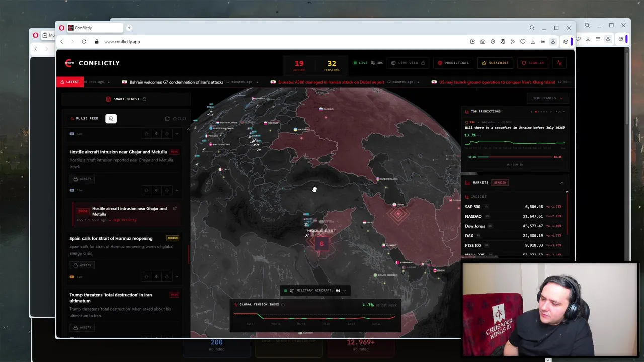The height and width of the screenshot is (362, 644).
Task: Select the Pulse Feed tab label
Action: (84, 118)
